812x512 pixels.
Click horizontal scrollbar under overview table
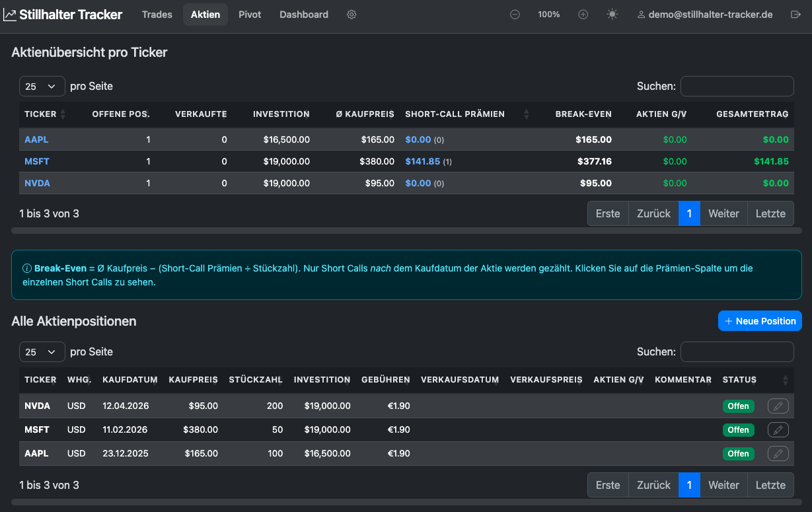coord(406,231)
